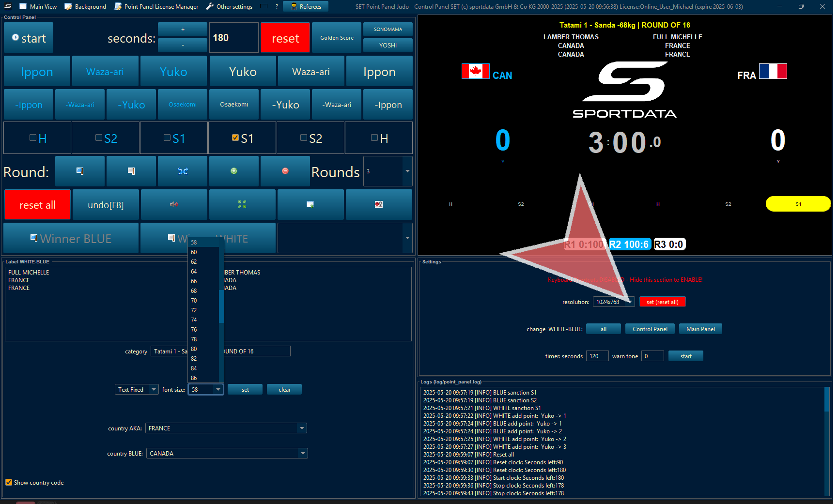
Task: Toggle the blue-side H sanction checkbox
Action: point(33,138)
